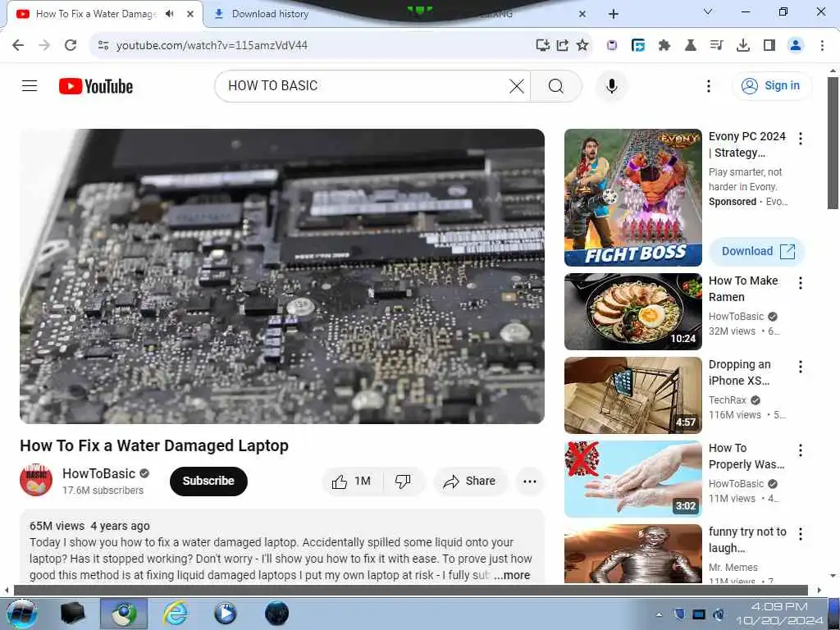The height and width of the screenshot is (630, 840).
Task: Open options for How To Properly Wash video
Action: pyautogui.click(x=801, y=450)
